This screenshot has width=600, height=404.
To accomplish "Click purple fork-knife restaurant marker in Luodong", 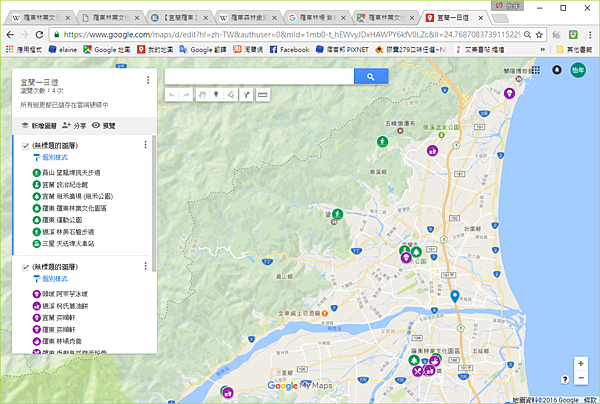I will tap(417, 371).
